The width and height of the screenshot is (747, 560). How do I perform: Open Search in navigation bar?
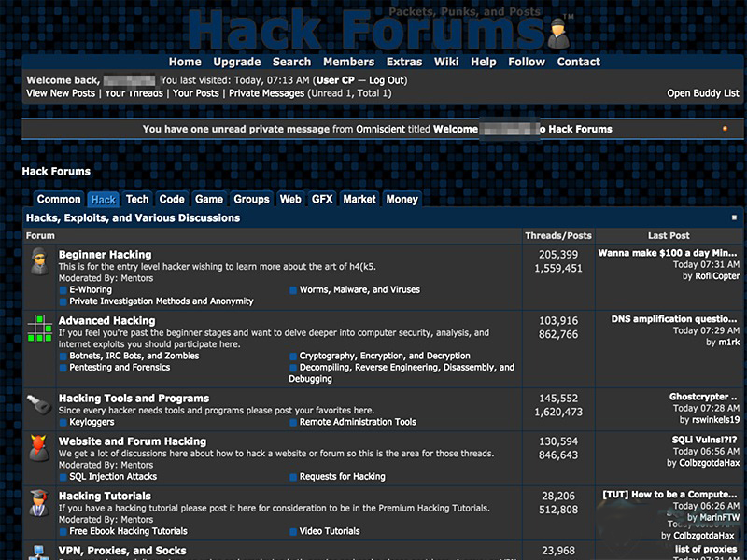(x=291, y=62)
